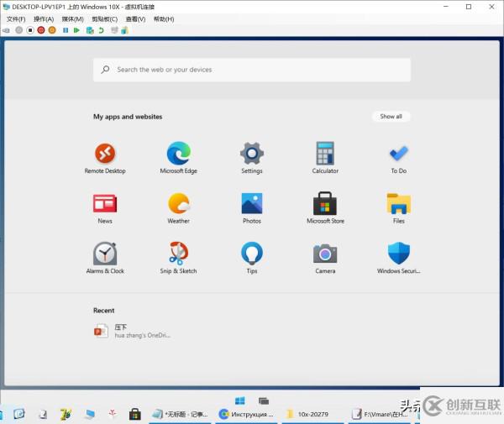Open the recent PowerPoint file 压下
The image size is (504, 424).
tap(132, 331)
